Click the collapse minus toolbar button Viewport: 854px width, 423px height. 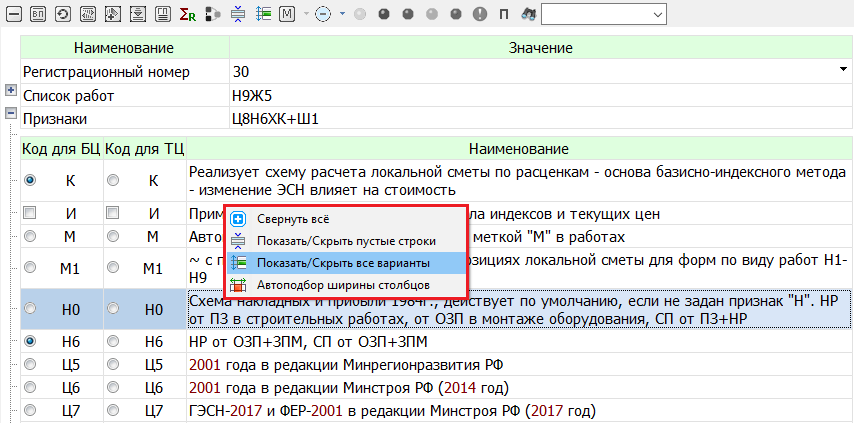pos(13,14)
